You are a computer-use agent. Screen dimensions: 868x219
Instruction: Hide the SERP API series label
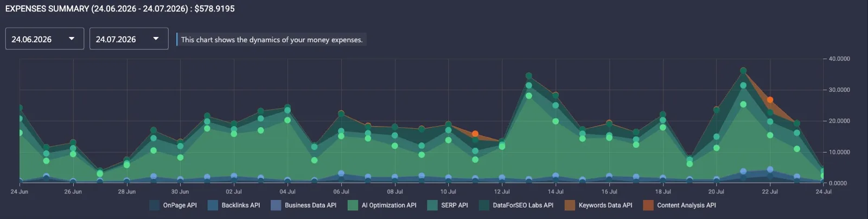click(455, 205)
